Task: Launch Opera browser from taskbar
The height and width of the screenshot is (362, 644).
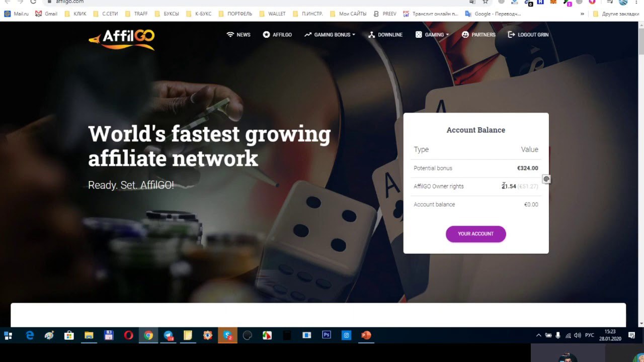Action: tap(128, 335)
